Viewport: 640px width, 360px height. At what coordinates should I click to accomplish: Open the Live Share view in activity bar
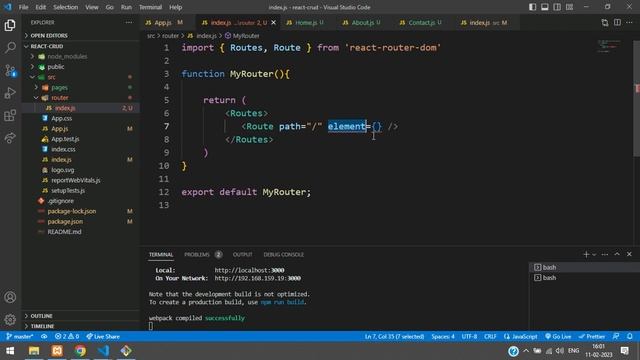coord(10,138)
